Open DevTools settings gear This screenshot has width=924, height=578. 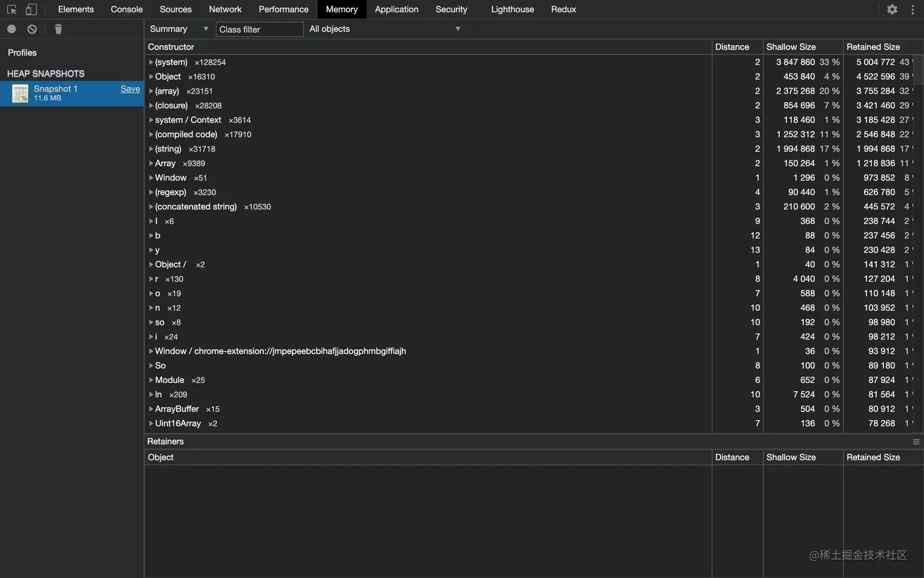click(x=892, y=9)
